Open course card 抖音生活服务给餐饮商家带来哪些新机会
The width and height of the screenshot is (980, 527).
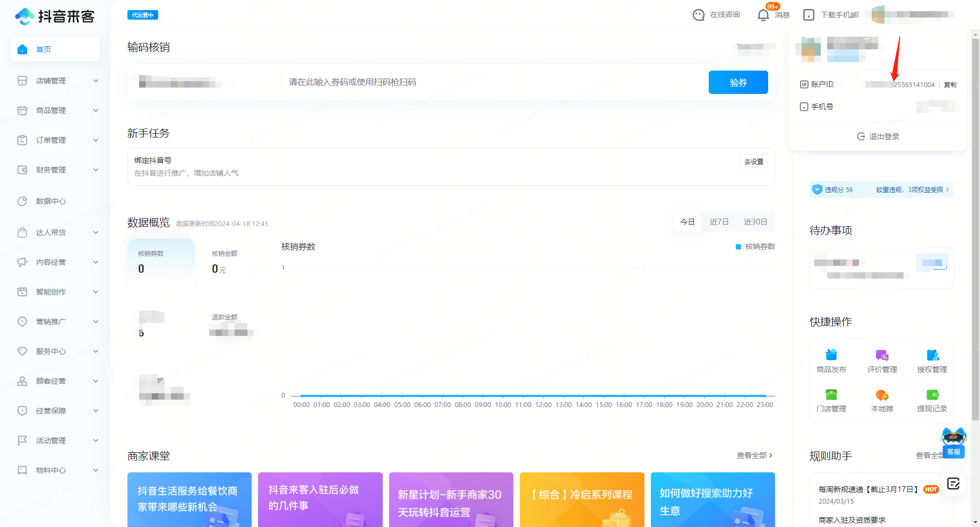tap(190, 499)
